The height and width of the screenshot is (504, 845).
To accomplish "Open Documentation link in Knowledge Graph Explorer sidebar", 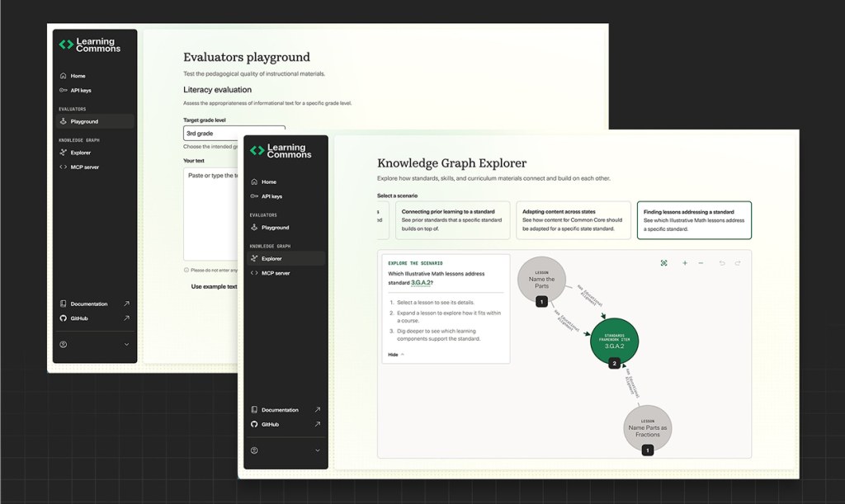I will pos(286,410).
